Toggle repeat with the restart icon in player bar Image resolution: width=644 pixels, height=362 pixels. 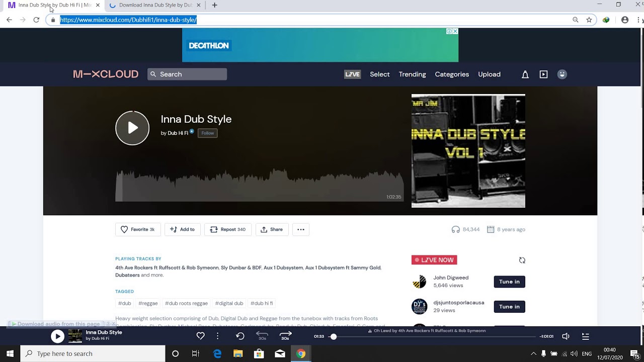pyautogui.click(x=240, y=336)
